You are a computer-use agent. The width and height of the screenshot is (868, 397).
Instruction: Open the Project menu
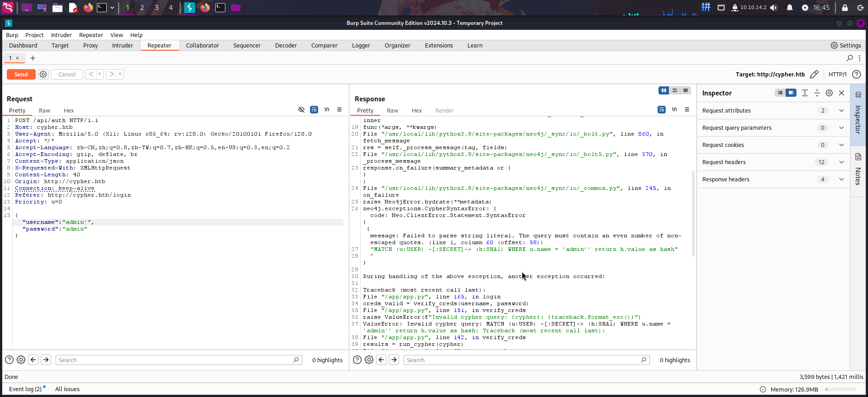[34, 35]
